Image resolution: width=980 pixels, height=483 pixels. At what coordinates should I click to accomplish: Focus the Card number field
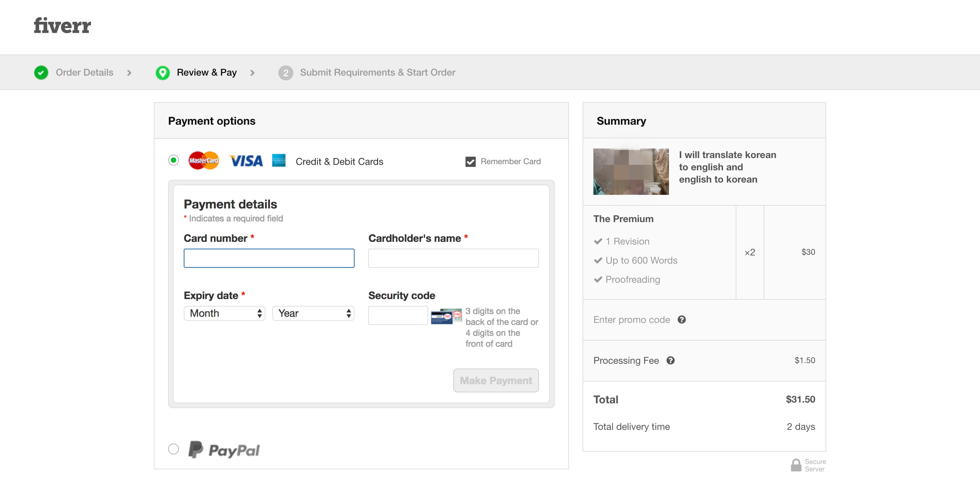pyautogui.click(x=269, y=258)
